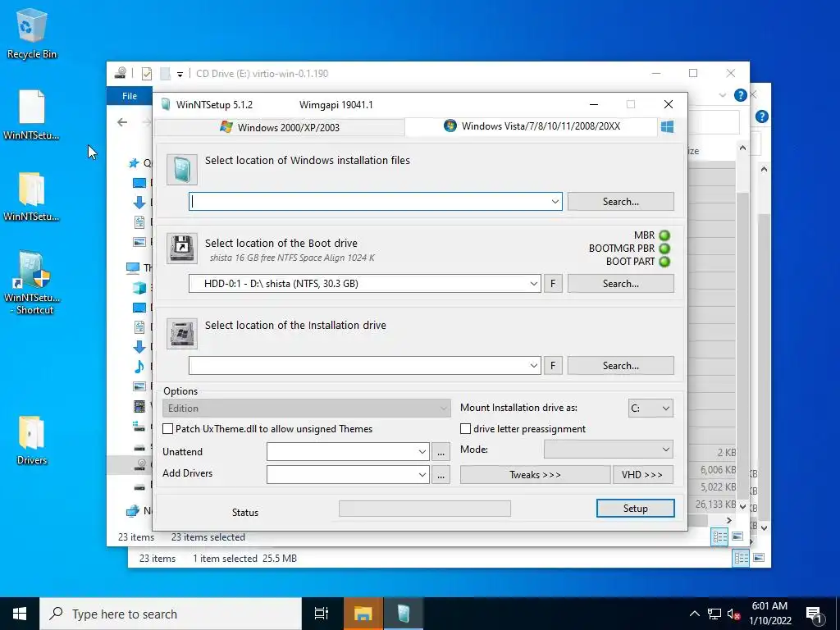
Task: Switch Explorer to details view icon
Action: (719, 536)
